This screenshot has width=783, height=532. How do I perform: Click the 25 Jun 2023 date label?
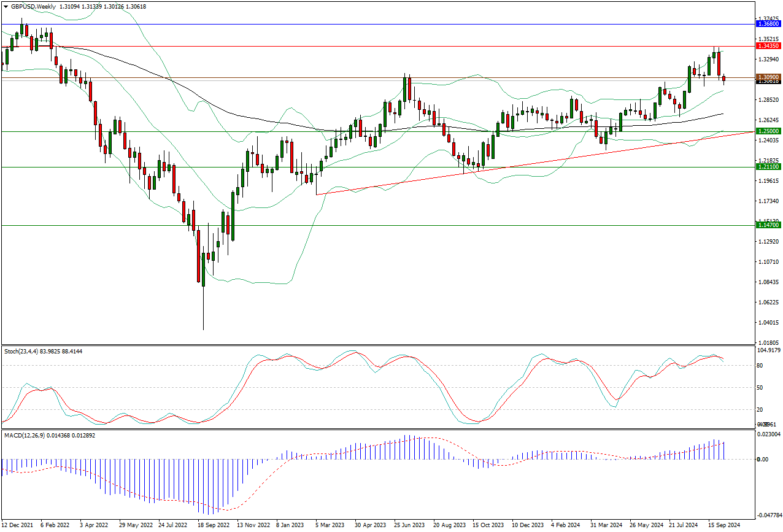[409, 526]
